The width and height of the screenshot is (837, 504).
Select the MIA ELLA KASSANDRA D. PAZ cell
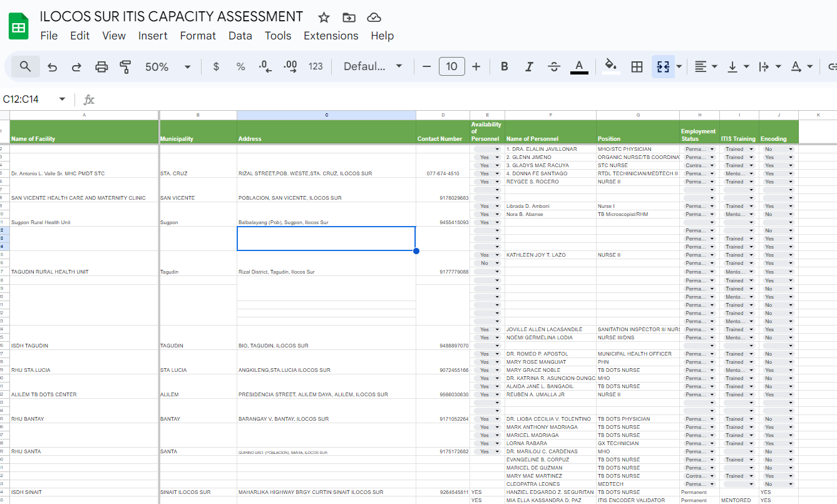click(550, 500)
